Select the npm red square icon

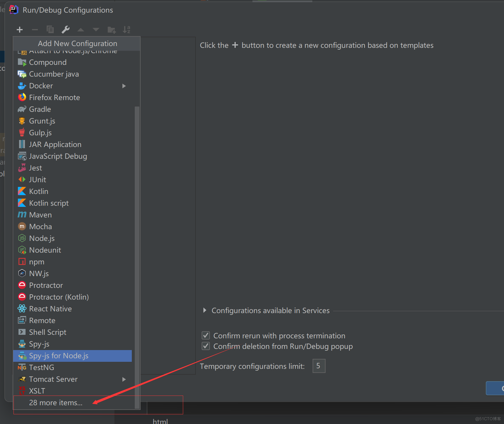(22, 262)
